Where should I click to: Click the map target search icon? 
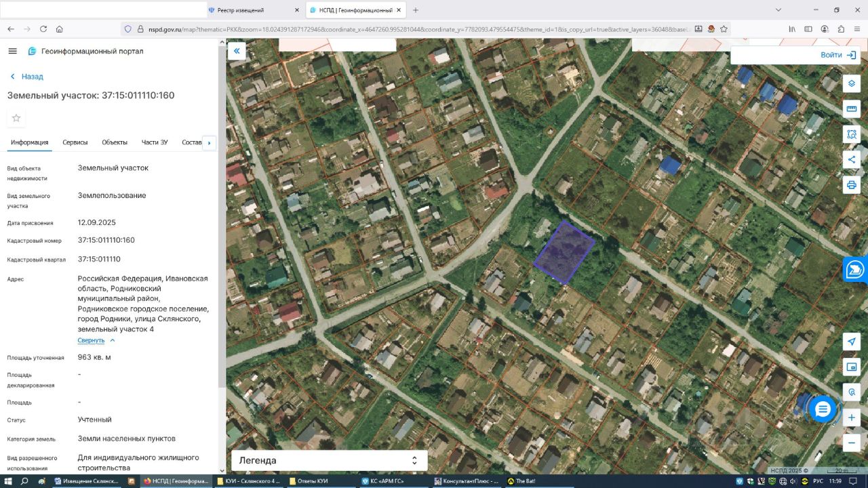coord(852,392)
